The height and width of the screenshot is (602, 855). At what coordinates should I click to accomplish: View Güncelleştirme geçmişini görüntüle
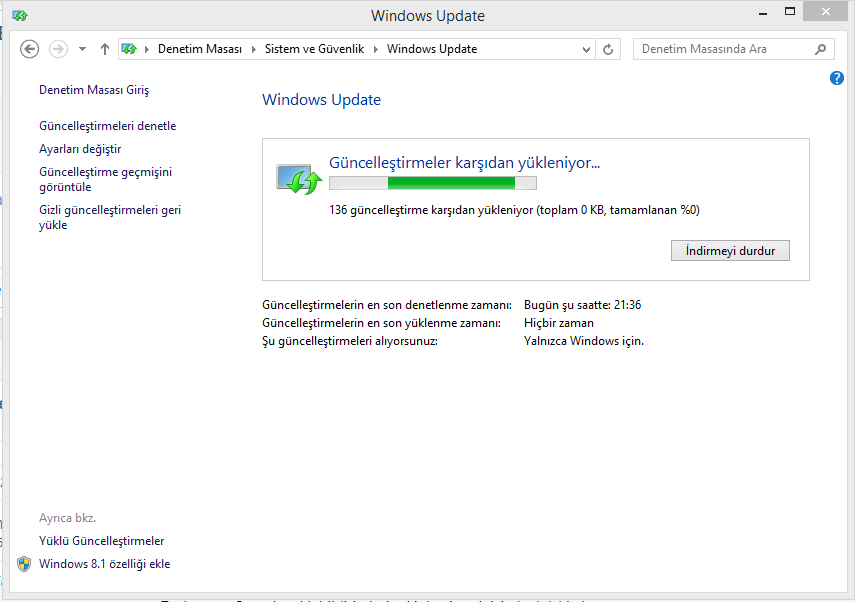pyautogui.click(x=105, y=179)
